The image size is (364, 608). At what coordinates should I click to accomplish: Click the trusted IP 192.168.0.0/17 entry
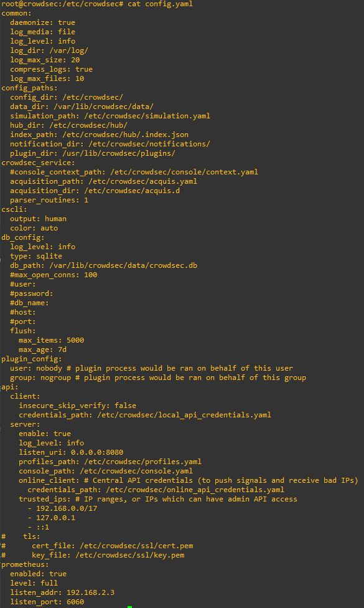coord(63,508)
